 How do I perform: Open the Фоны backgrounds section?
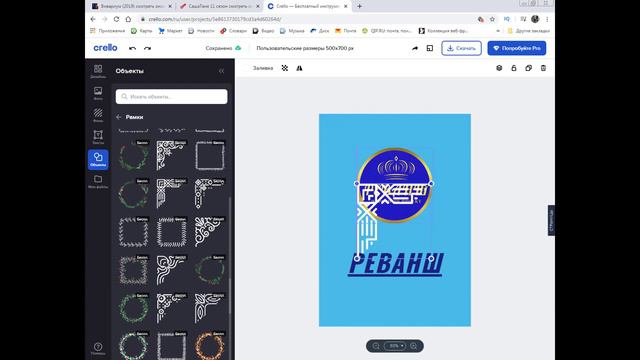pyautogui.click(x=98, y=115)
